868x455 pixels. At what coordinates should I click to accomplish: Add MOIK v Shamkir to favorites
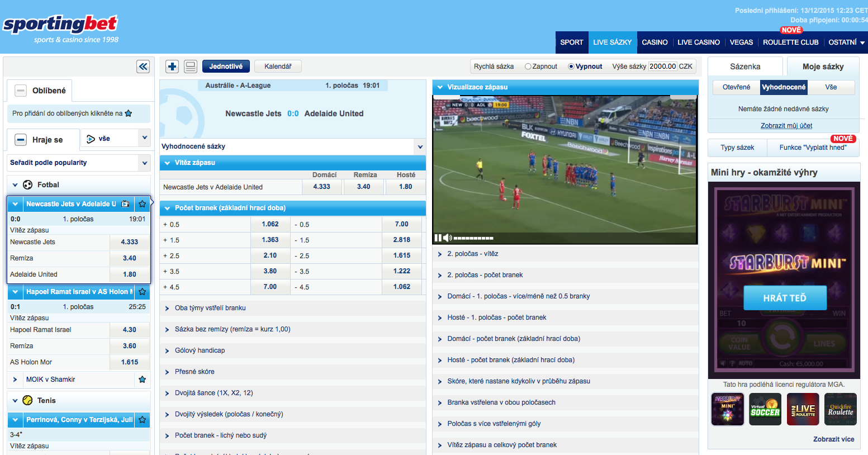[x=143, y=380]
